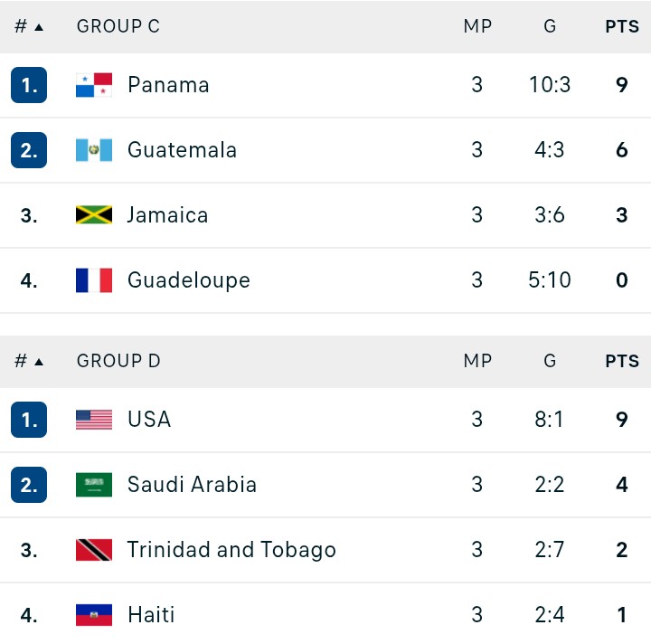Click the Trinidad and Tobago flag
The image size is (651, 644).
point(94,550)
